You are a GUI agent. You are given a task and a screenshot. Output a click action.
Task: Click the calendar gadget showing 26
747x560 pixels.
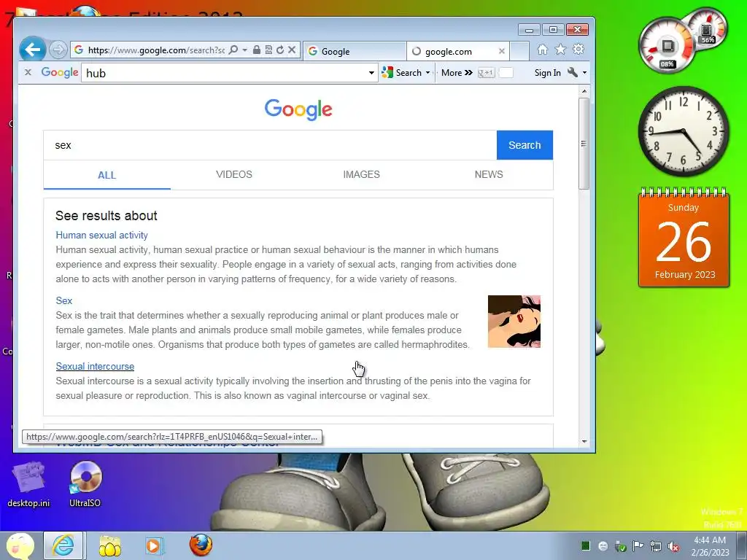click(x=684, y=238)
